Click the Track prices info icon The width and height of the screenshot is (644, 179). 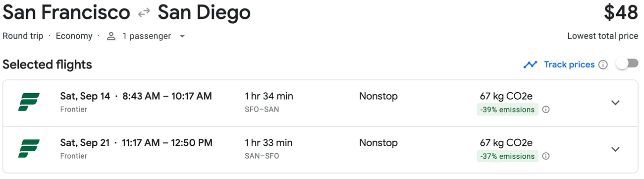coord(603,64)
